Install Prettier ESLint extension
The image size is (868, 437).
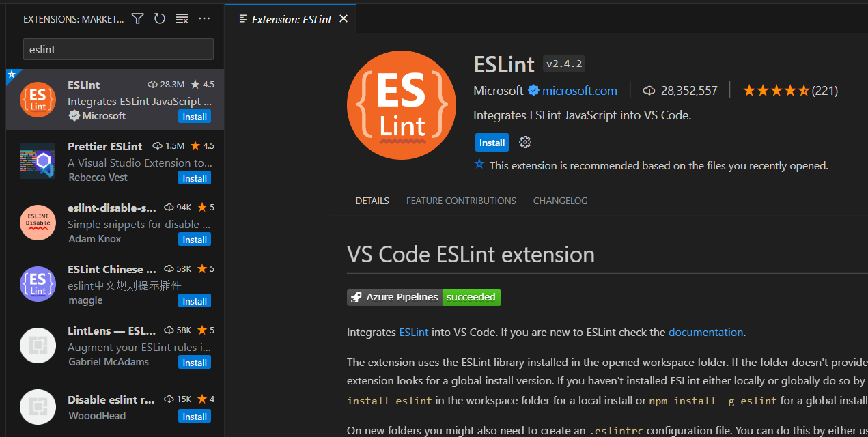(195, 178)
